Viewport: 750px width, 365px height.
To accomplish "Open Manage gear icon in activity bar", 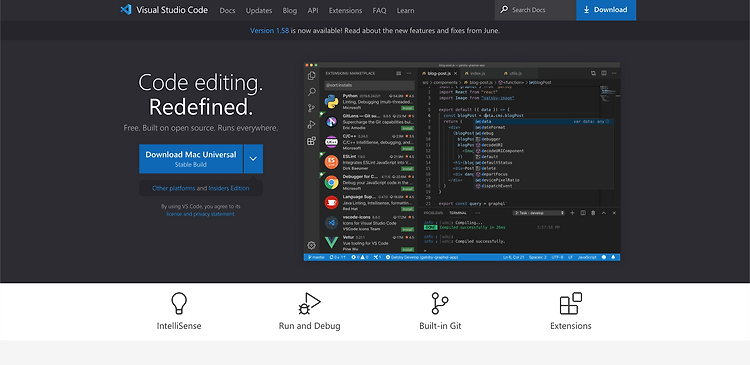I will [x=312, y=245].
